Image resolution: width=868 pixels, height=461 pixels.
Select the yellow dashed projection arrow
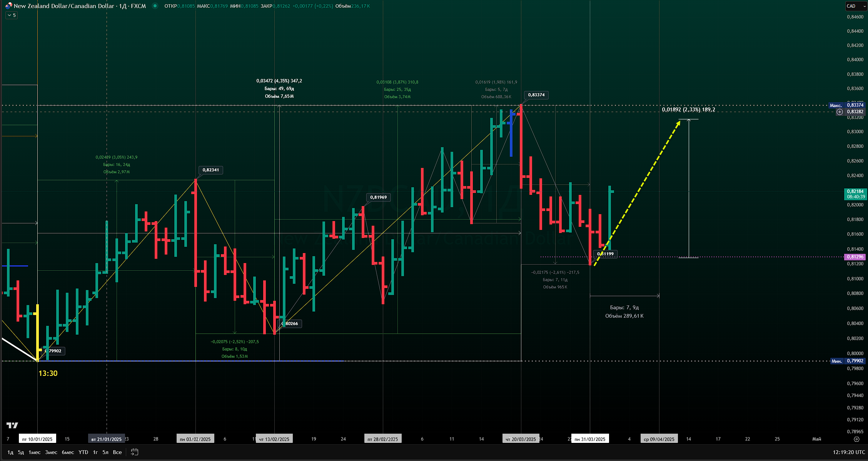tap(637, 193)
